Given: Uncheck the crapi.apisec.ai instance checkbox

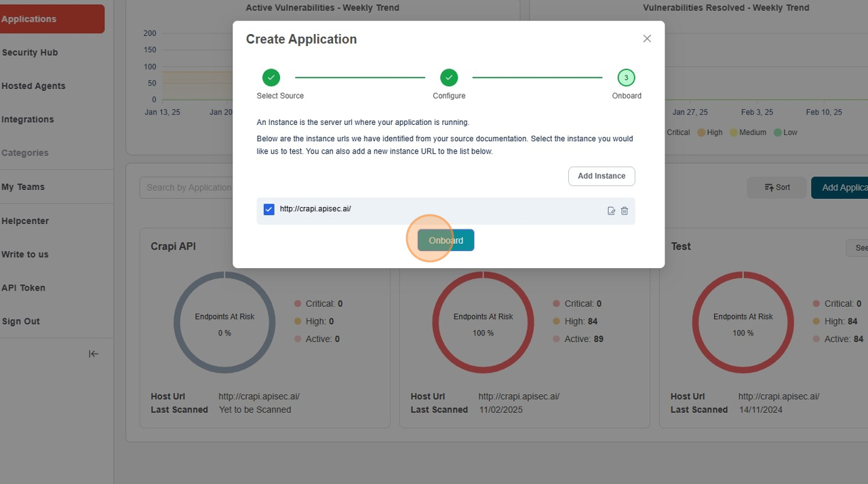Looking at the screenshot, I should tap(269, 210).
